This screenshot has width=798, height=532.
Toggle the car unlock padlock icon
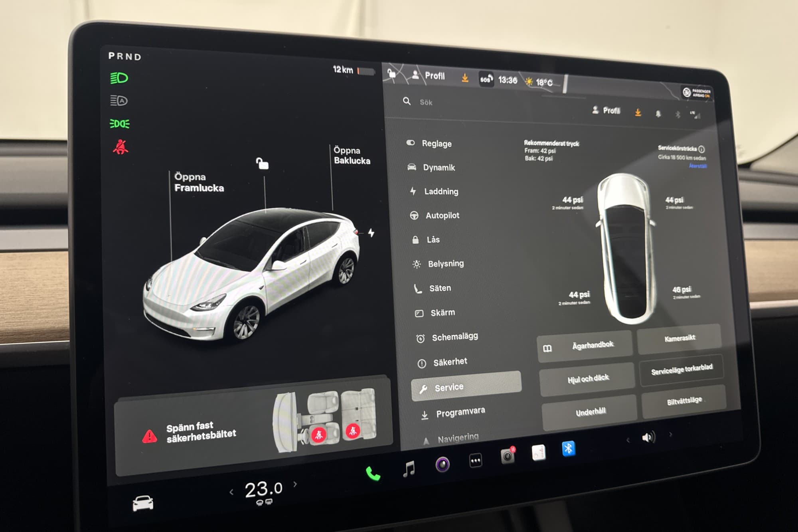(x=262, y=163)
